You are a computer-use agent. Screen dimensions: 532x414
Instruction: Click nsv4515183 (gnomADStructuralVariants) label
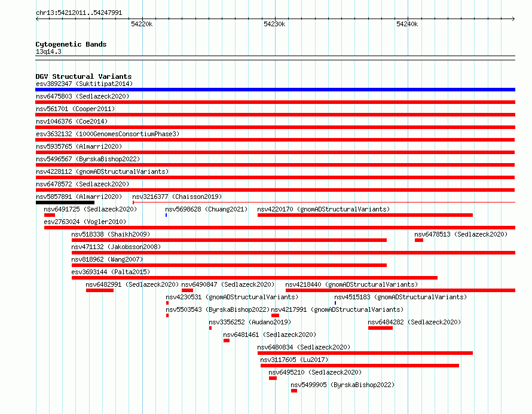pyautogui.click(x=400, y=297)
